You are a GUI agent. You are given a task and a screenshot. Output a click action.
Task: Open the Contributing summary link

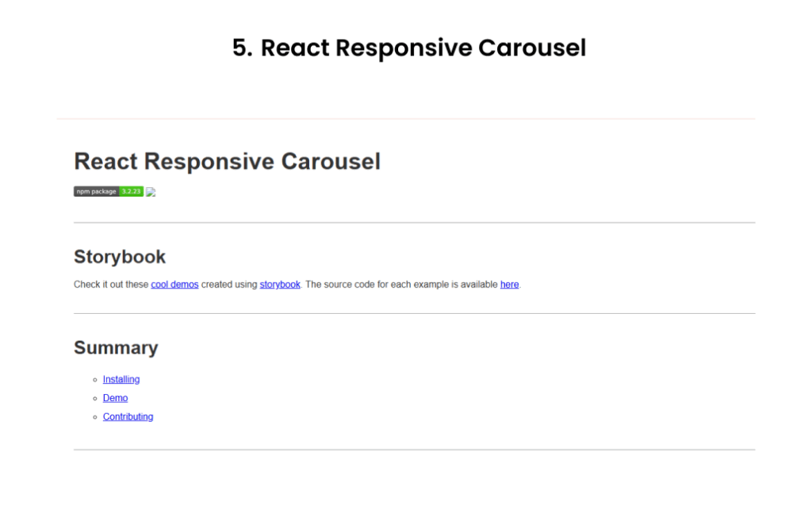click(x=128, y=417)
